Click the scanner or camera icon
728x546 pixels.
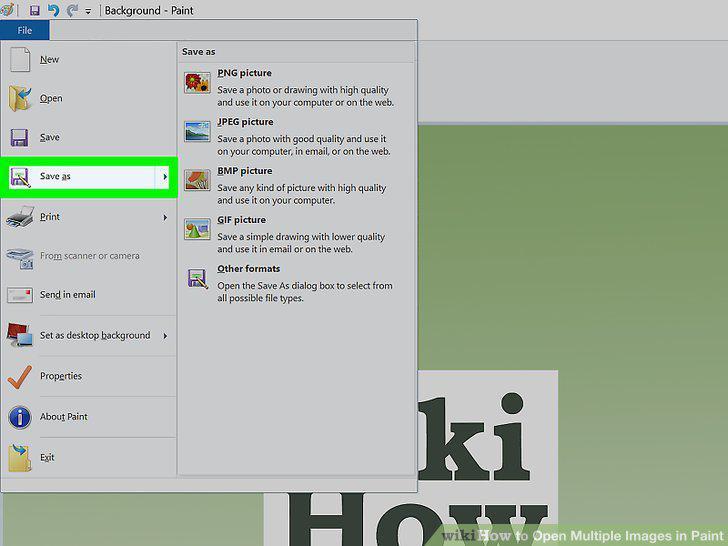20,258
